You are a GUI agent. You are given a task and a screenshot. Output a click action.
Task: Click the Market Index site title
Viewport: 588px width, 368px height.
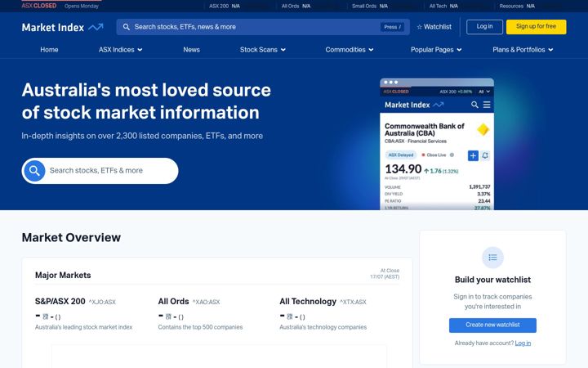point(53,28)
